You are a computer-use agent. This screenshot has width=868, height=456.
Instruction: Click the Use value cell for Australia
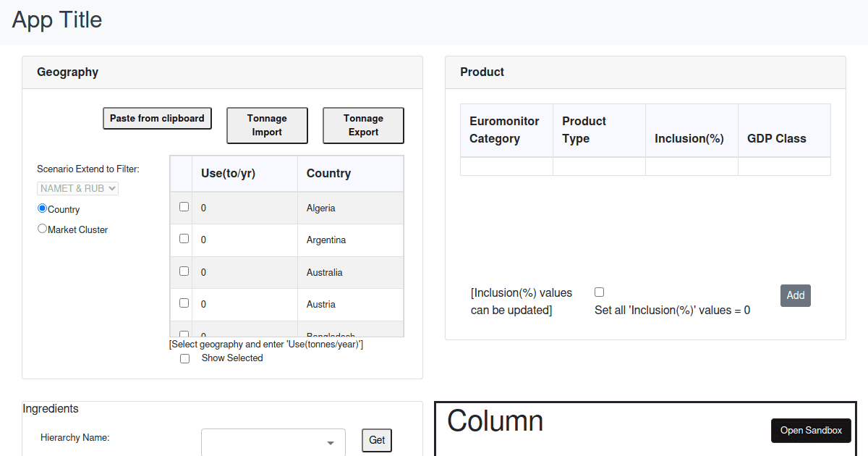tap(244, 272)
